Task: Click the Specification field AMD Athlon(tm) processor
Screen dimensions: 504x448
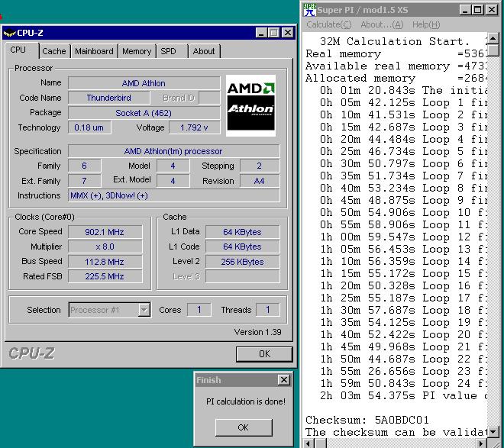Action: pyautogui.click(x=173, y=151)
